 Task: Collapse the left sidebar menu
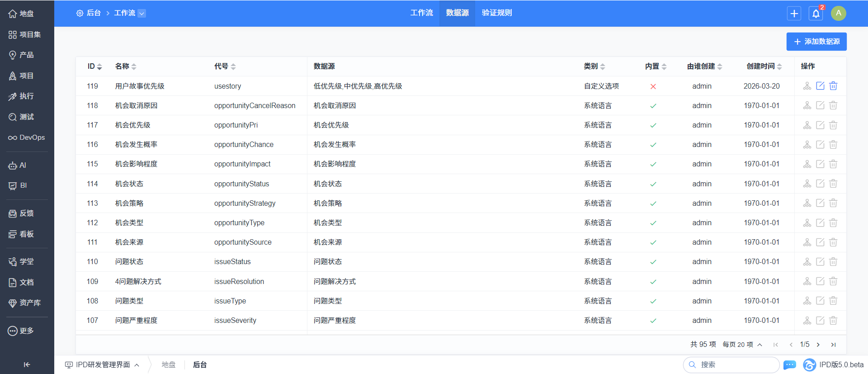click(x=27, y=365)
